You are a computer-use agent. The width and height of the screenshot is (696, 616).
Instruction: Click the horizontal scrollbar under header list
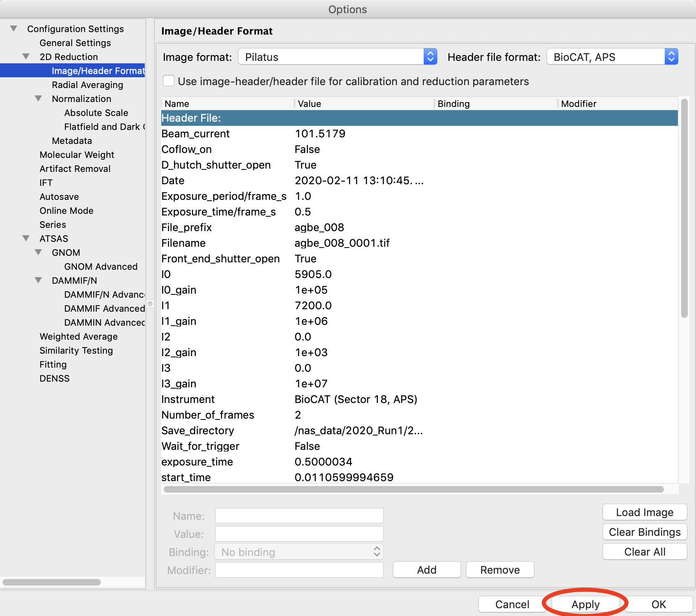click(x=413, y=489)
